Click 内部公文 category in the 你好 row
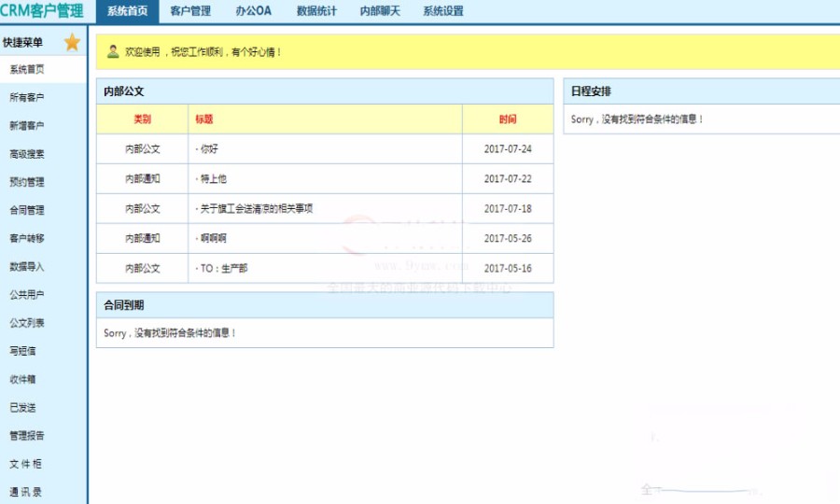 tap(143, 149)
